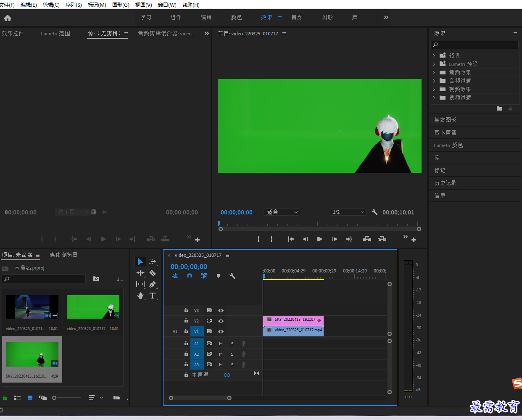This screenshot has height=420, width=522.
Task: Toggle linked selection in timeline
Action: tap(204, 276)
